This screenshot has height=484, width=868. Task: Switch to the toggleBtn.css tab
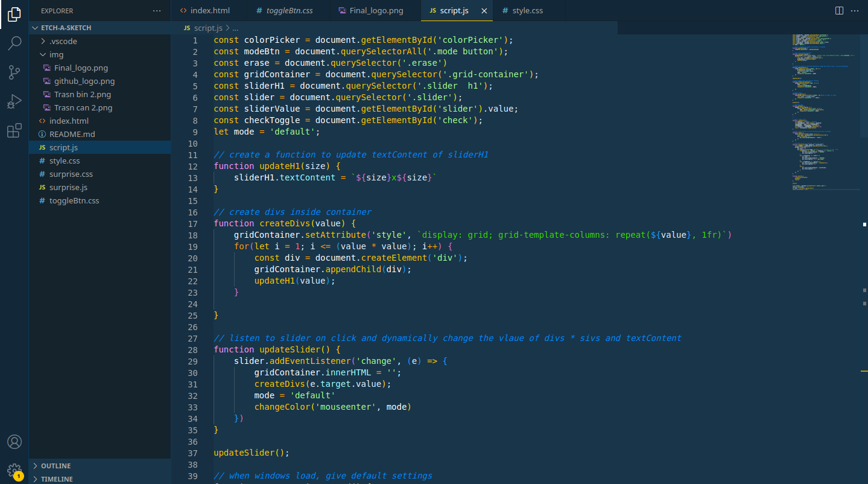(288, 11)
